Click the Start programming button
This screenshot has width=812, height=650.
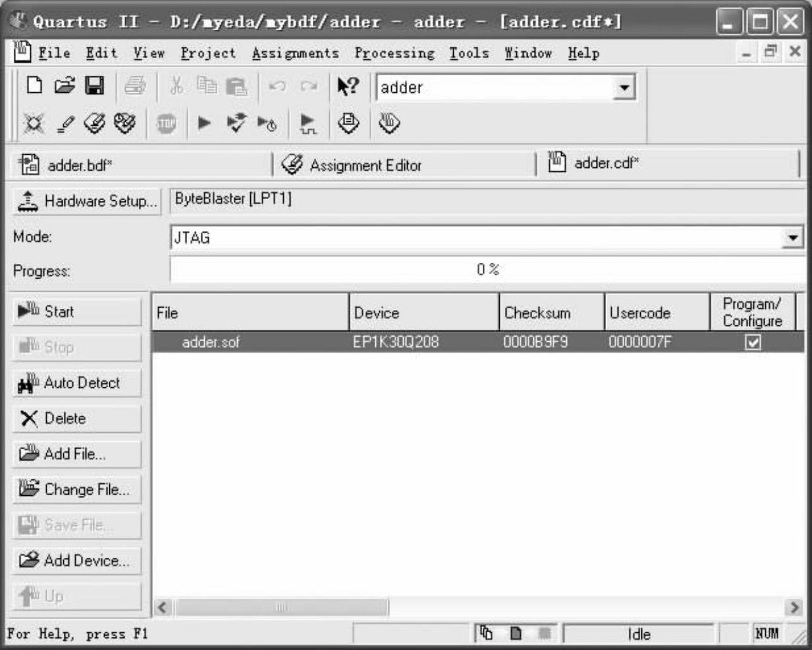pos(76,311)
